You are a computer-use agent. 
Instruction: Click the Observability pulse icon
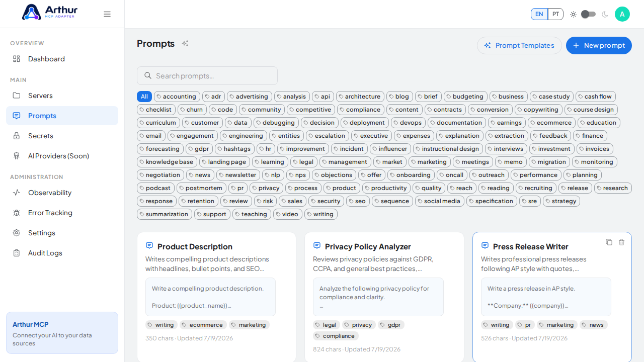(17, 193)
